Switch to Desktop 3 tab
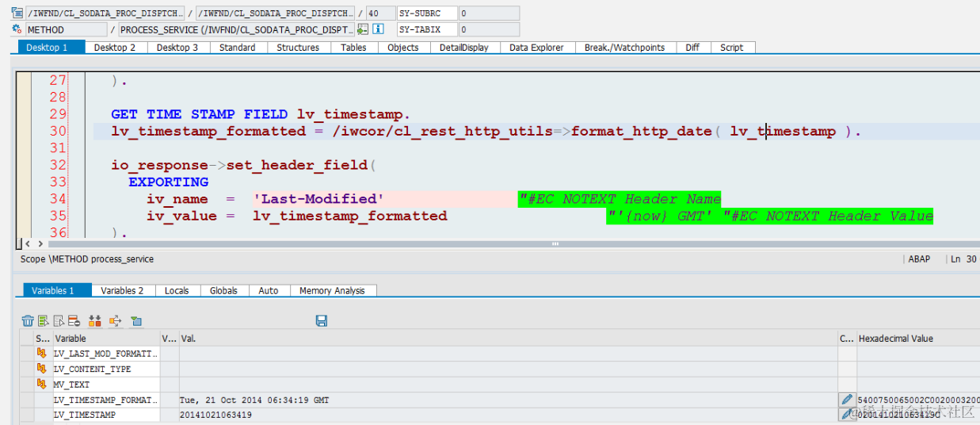980x425 pixels. (x=177, y=48)
